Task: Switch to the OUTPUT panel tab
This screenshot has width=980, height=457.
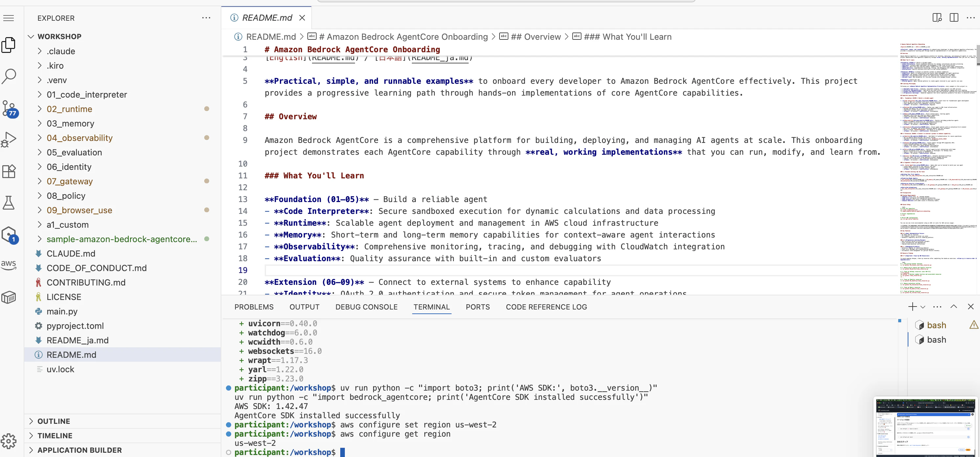Action: 304,307
